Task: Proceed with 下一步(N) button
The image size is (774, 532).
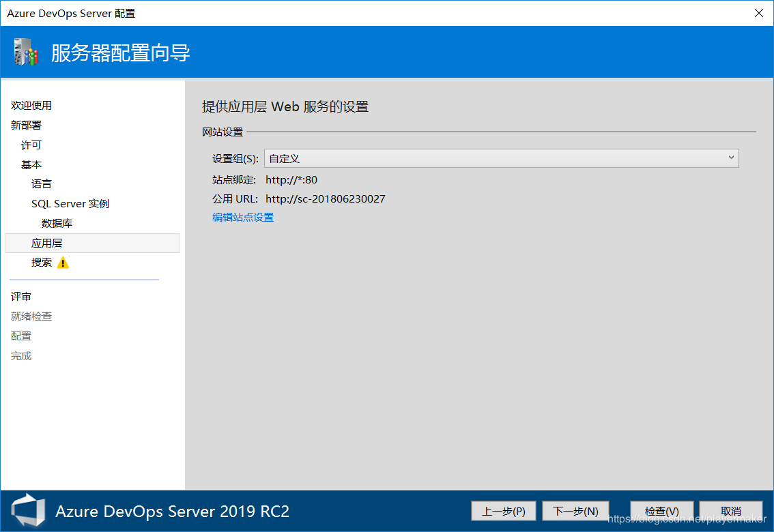Action: (575, 511)
